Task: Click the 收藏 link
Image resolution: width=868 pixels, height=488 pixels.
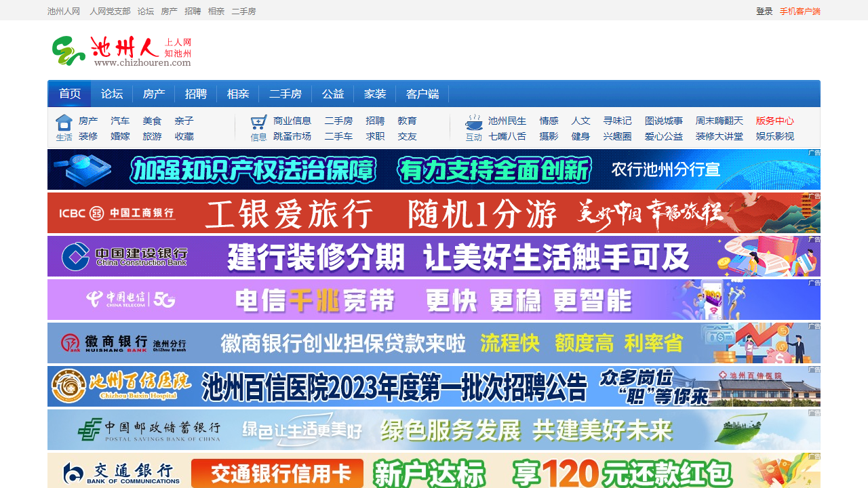Action: click(184, 136)
